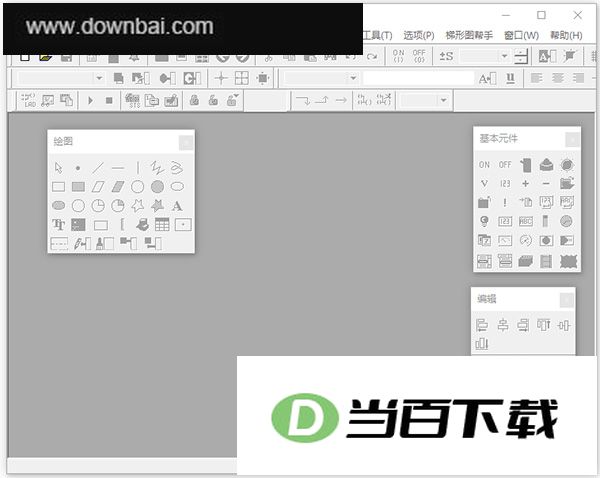This screenshot has width=600, height=478.
Task: Select the filled pie sector tool
Action: pyautogui.click(x=118, y=206)
